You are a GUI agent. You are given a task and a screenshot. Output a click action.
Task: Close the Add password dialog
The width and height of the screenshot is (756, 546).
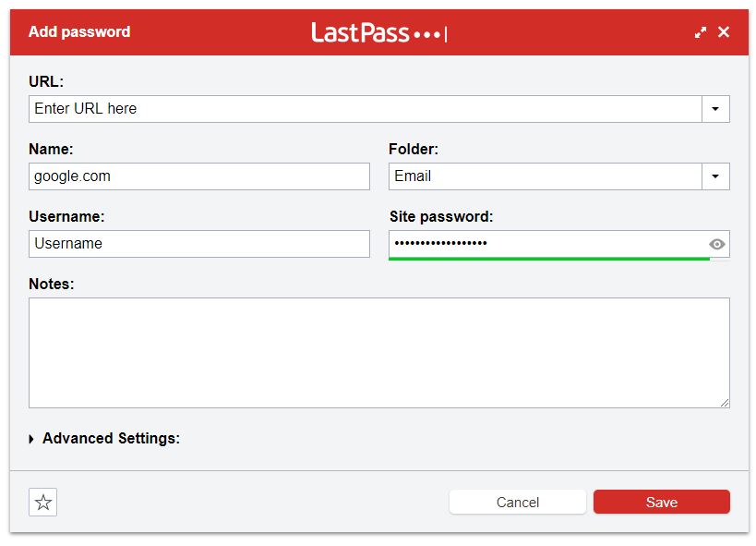[723, 31]
